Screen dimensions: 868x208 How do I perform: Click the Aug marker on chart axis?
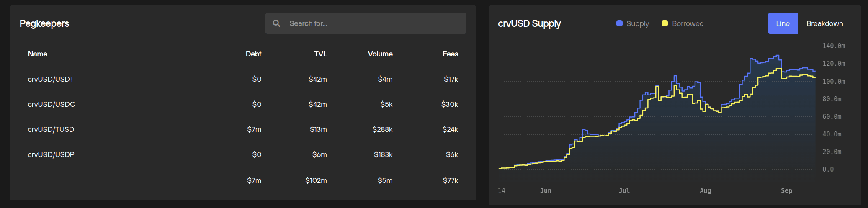(x=705, y=190)
